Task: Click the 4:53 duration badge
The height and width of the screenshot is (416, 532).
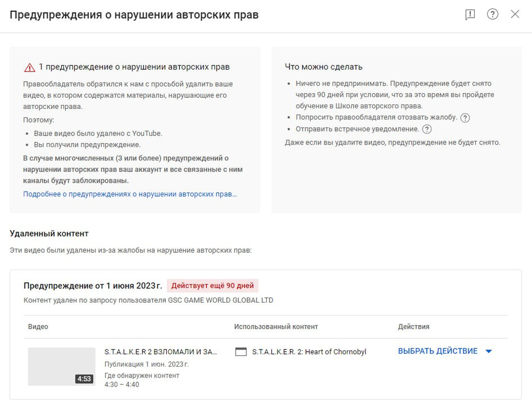Action: click(x=84, y=379)
